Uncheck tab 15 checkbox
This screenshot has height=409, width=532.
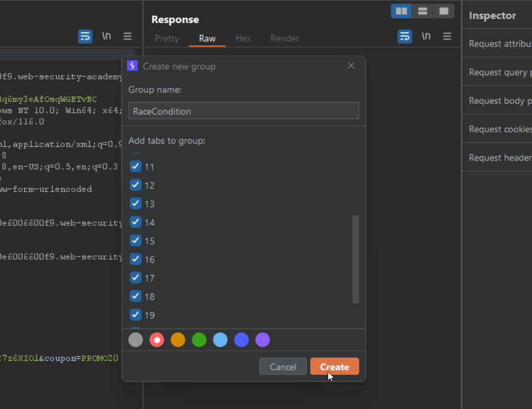pyautogui.click(x=136, y=241)
